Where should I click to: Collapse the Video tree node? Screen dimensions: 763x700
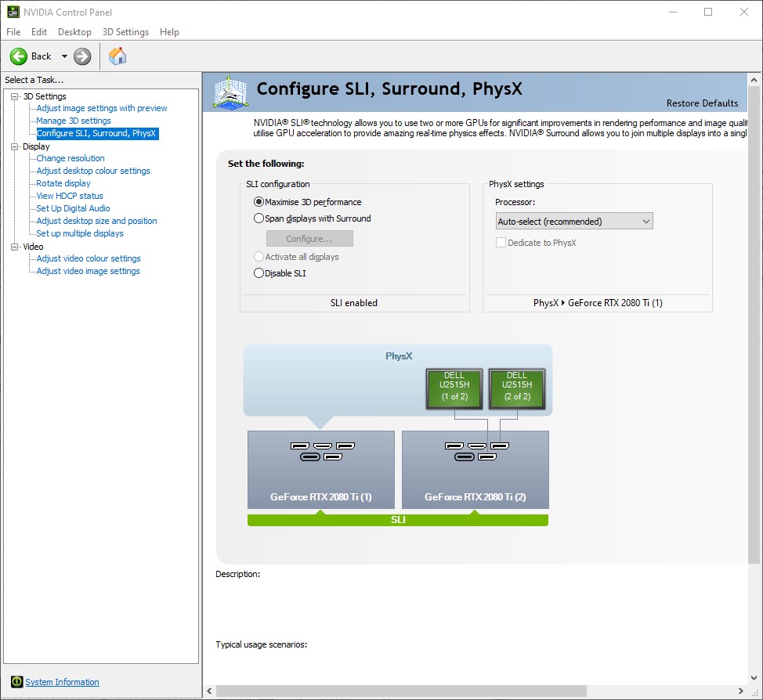coord(15,247)
